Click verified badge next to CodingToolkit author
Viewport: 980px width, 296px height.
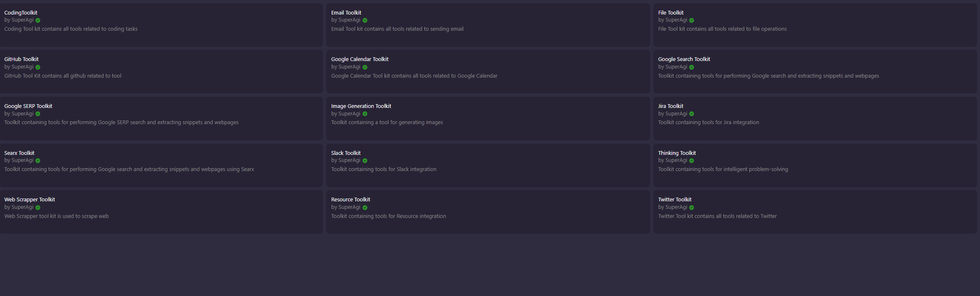(x=38, y=20)
